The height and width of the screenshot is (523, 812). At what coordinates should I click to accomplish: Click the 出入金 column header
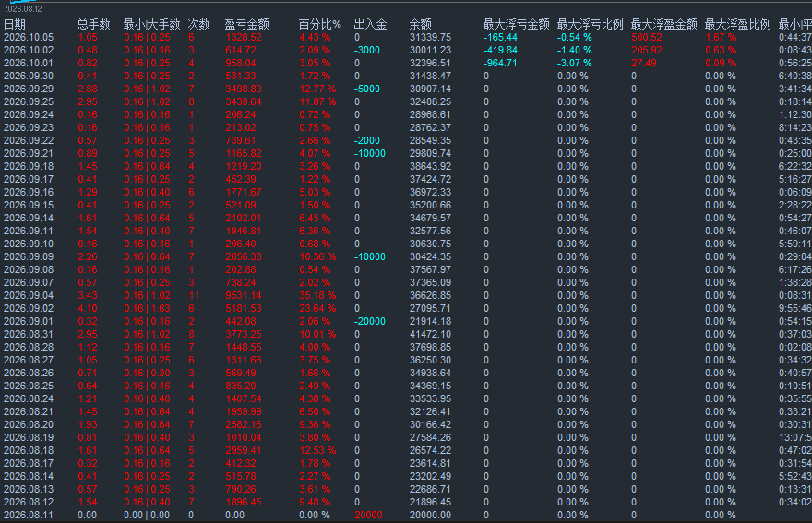coord(370,24)
